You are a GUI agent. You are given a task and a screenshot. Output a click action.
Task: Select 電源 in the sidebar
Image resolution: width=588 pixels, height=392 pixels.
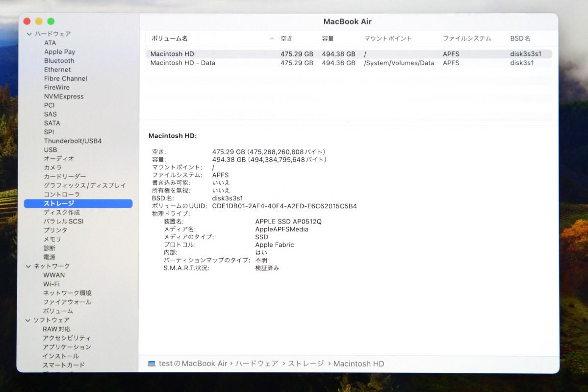(x=49, y=257)
